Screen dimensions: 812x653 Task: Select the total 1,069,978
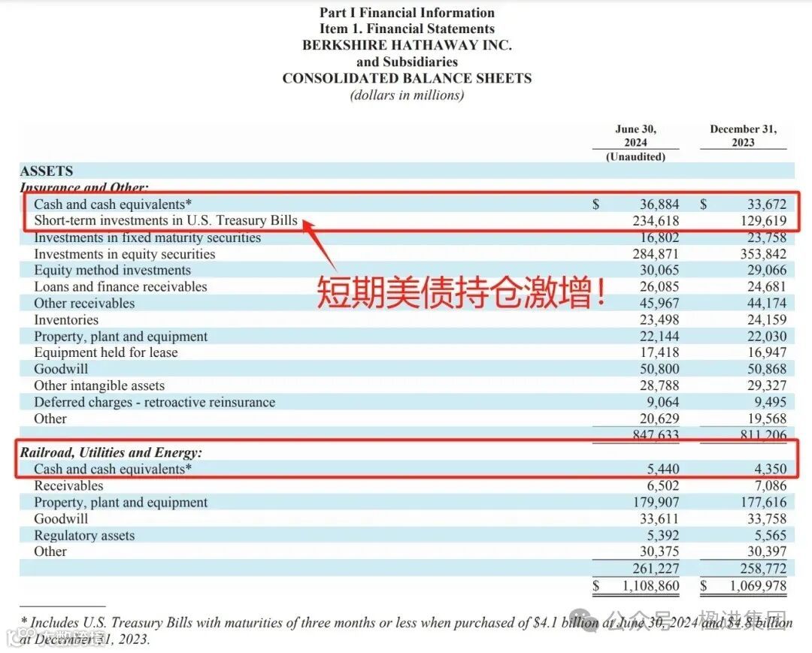pyautogui.click(x=758, y=585)
